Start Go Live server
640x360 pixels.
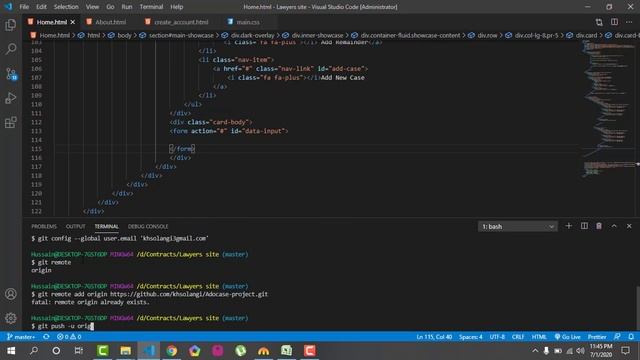tap(567, 337)
